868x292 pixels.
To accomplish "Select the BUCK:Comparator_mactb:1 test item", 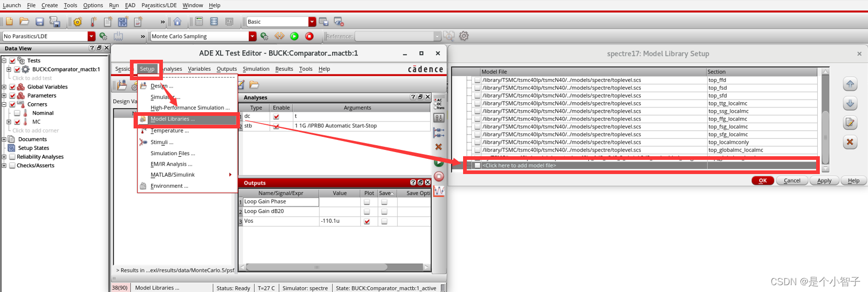I will tap(66, 69).
